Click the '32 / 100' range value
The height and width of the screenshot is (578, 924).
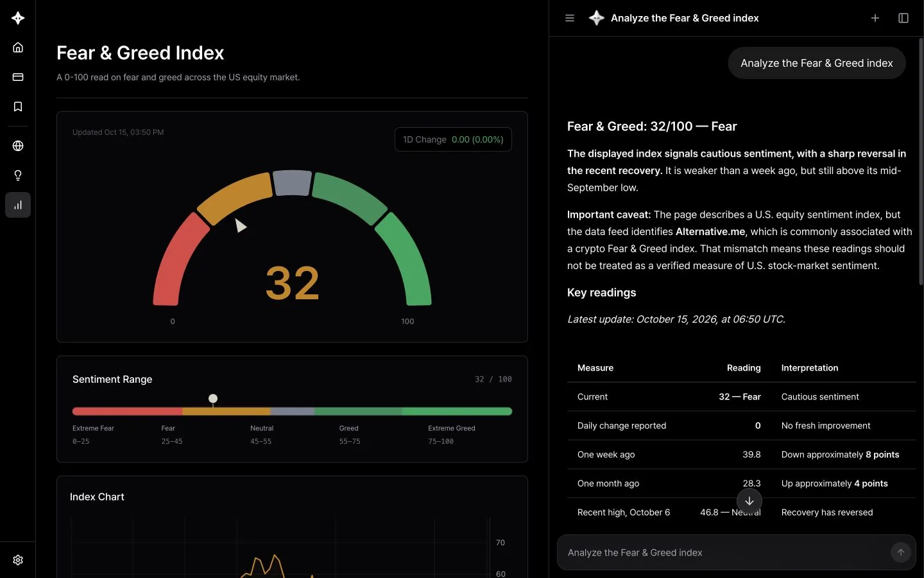tap(493, 380)
